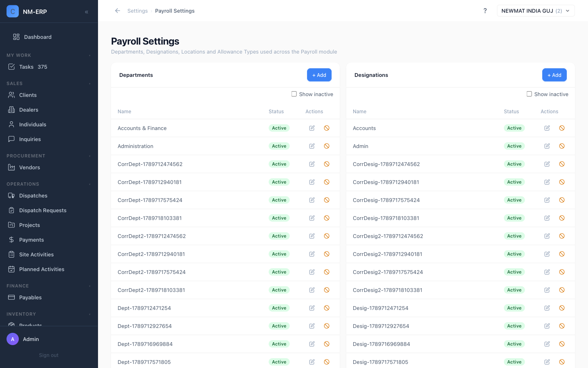The height and width of the screenshot is (368, 588).
Task: Deactivate the Desig-1789716969884 designation
Action: coord(562,344)
